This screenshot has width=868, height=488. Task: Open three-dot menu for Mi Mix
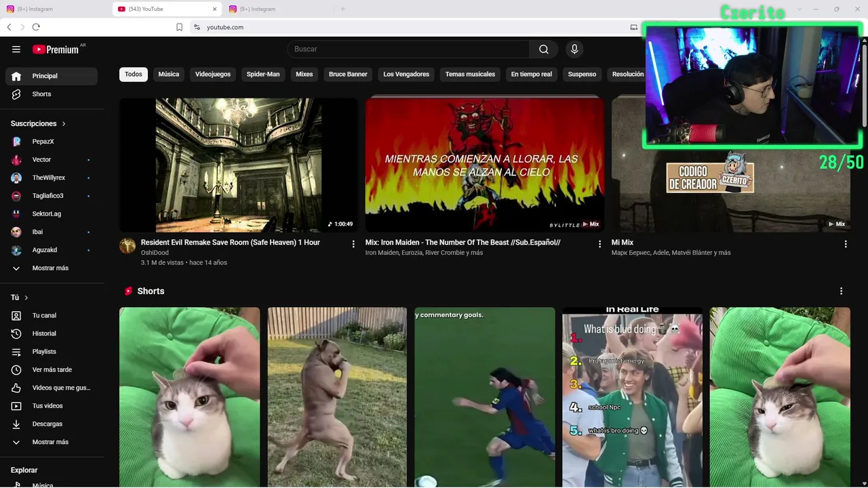point(846,244)
